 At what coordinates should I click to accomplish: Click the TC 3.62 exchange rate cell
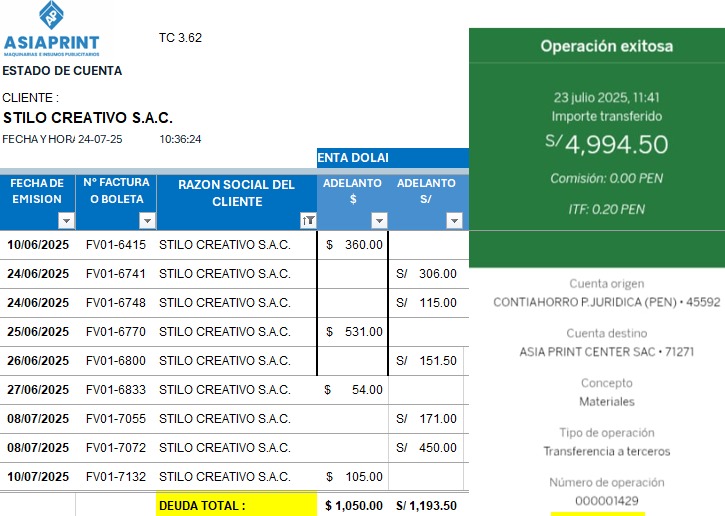pos(180,38)
